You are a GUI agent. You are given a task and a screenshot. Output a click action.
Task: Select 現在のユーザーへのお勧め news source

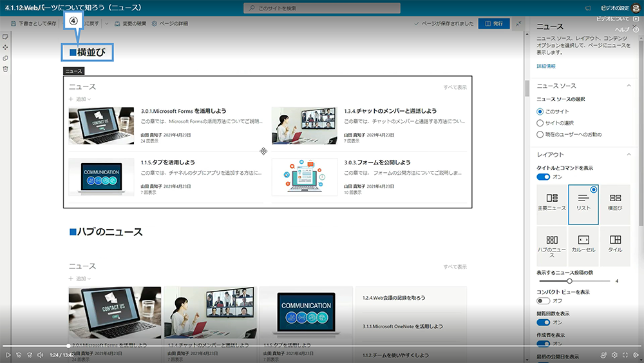[540, 134]
